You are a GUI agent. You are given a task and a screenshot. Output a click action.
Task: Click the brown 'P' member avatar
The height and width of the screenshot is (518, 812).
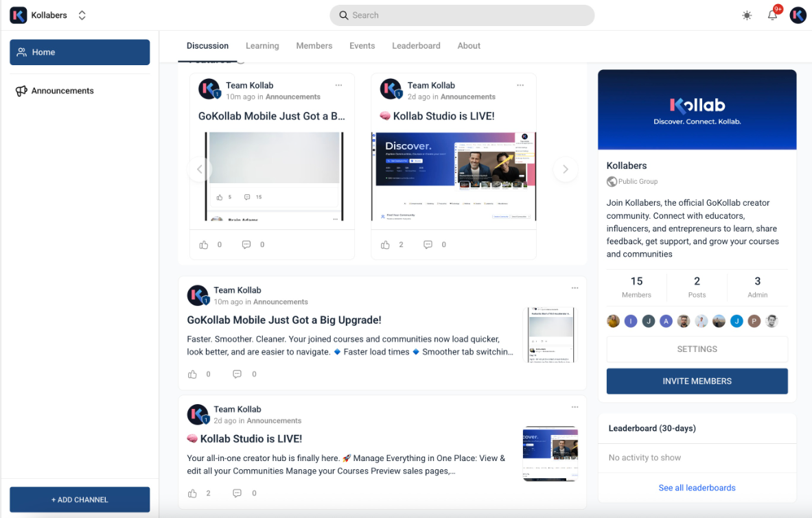click(x=754, y=321)
